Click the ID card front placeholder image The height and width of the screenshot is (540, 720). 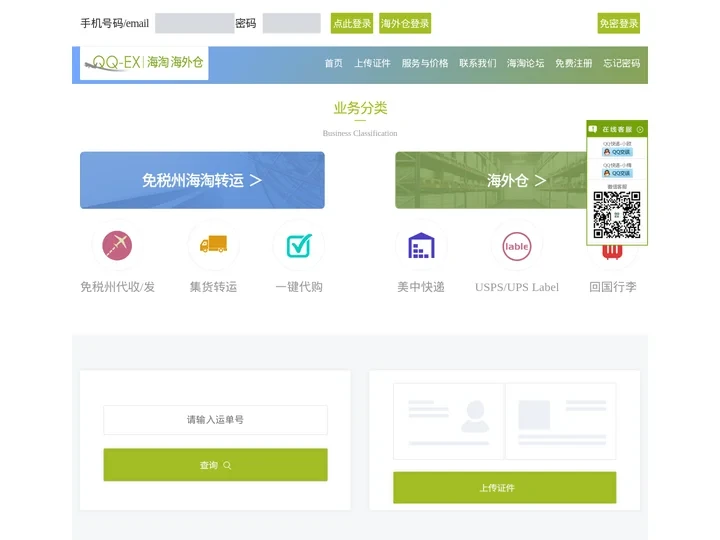[x=449, y=421]
